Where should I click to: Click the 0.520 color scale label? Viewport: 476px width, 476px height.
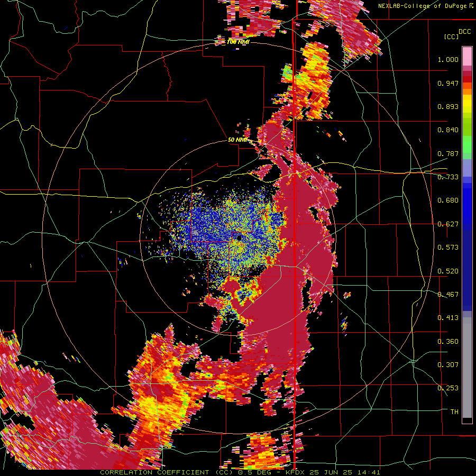click(448, 271)
